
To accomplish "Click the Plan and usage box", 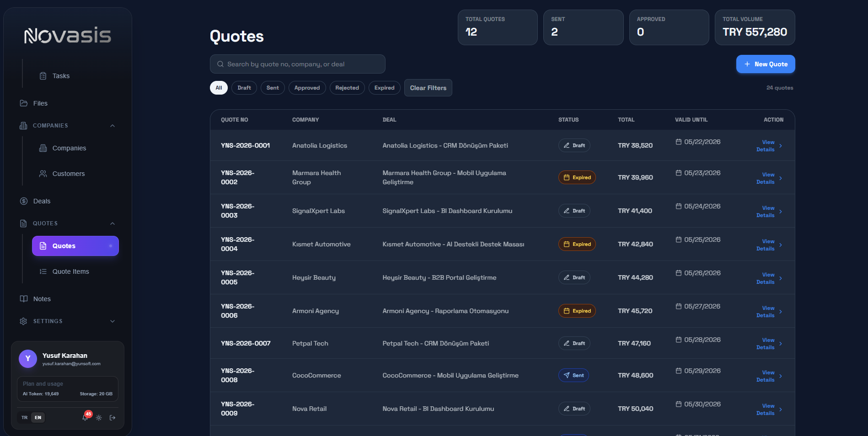I will [68, 389].
